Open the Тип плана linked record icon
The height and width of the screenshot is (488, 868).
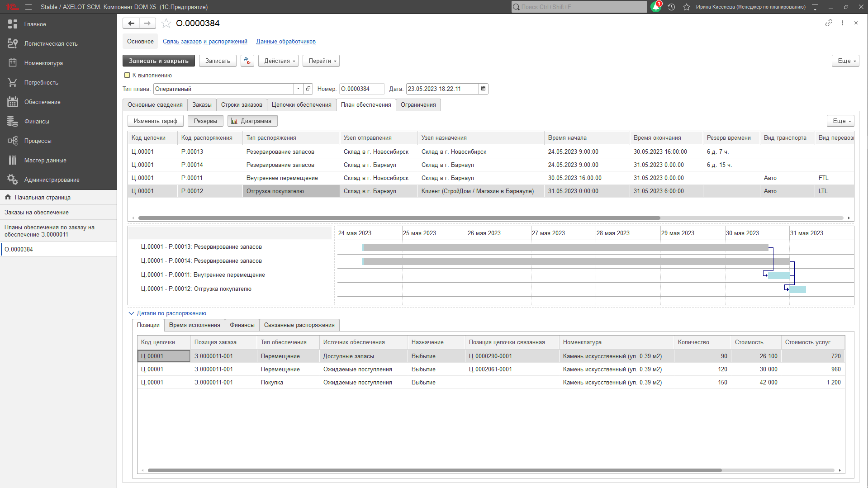(x=308, y=89)
